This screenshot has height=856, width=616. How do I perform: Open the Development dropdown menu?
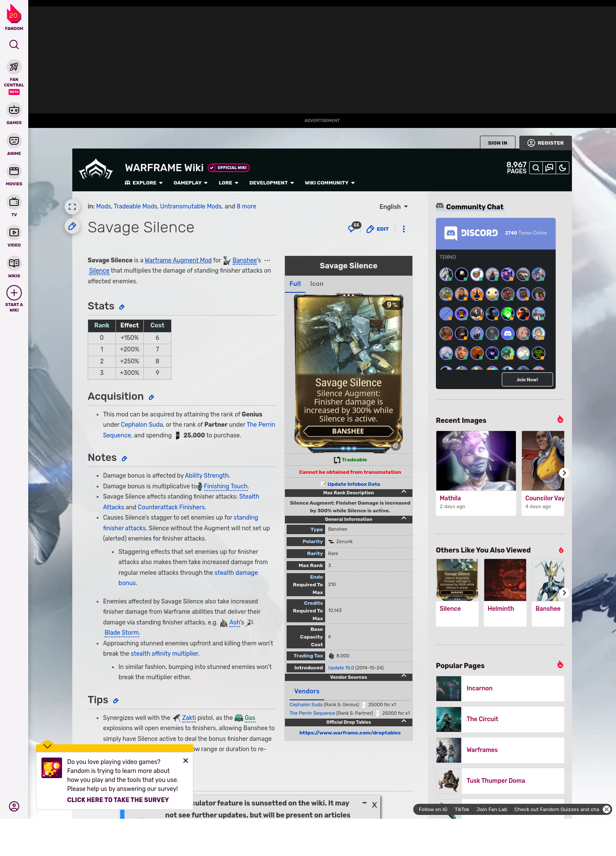(x=272, y=183)
